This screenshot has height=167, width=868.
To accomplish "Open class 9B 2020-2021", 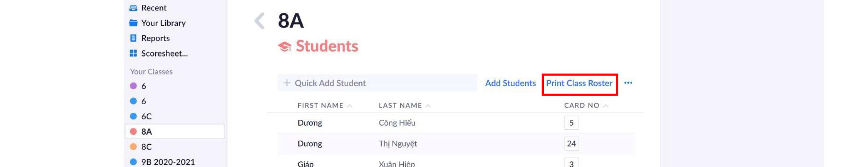I will tap(168, 162).
